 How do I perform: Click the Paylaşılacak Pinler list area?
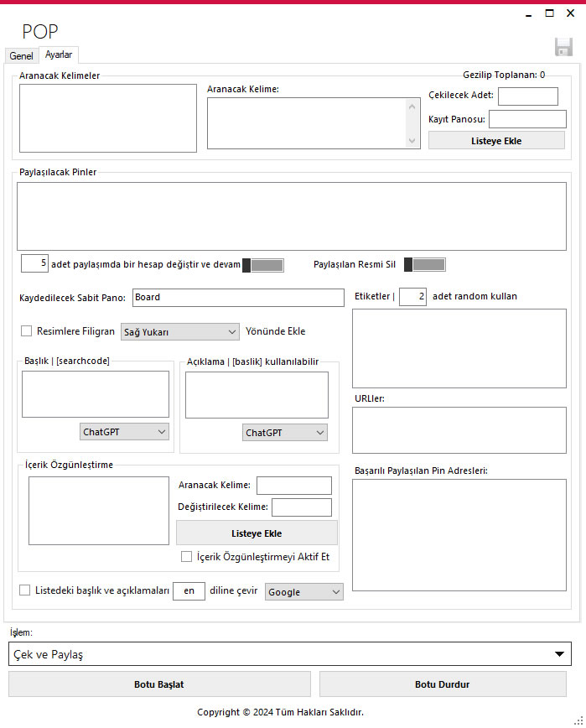tap(292, 216)
